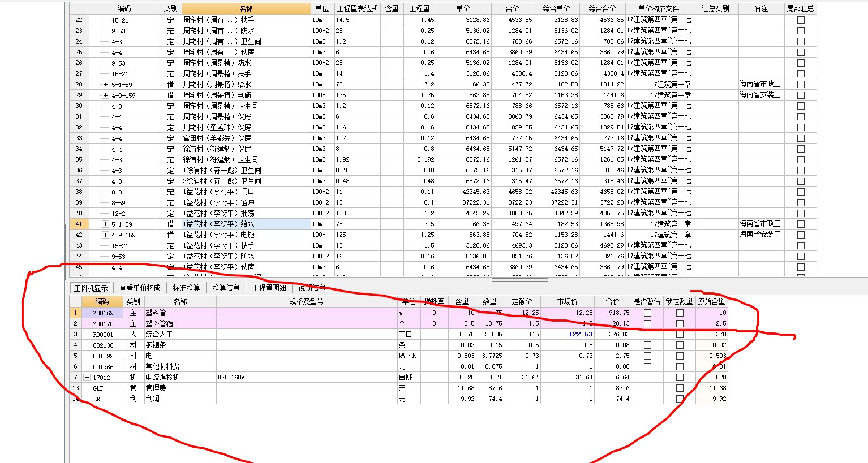Screen dimensions: 868x463
Task: Click the 单价构成文件 column header
Action: (659, 8)
